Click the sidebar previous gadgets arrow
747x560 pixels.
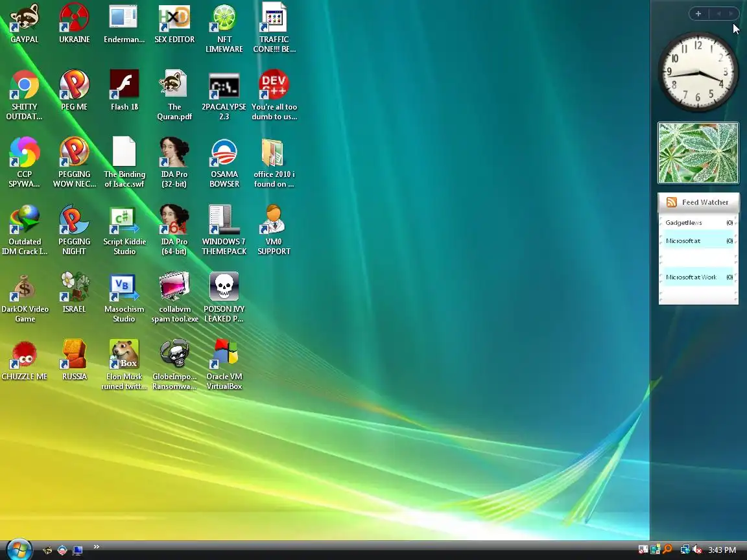[718, 14]
